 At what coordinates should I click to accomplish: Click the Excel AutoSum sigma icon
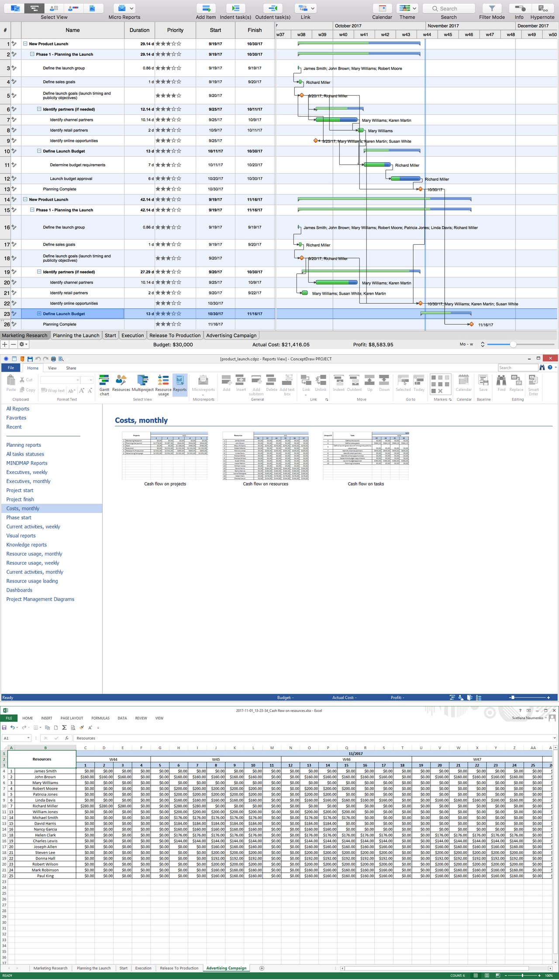[64, 728]
